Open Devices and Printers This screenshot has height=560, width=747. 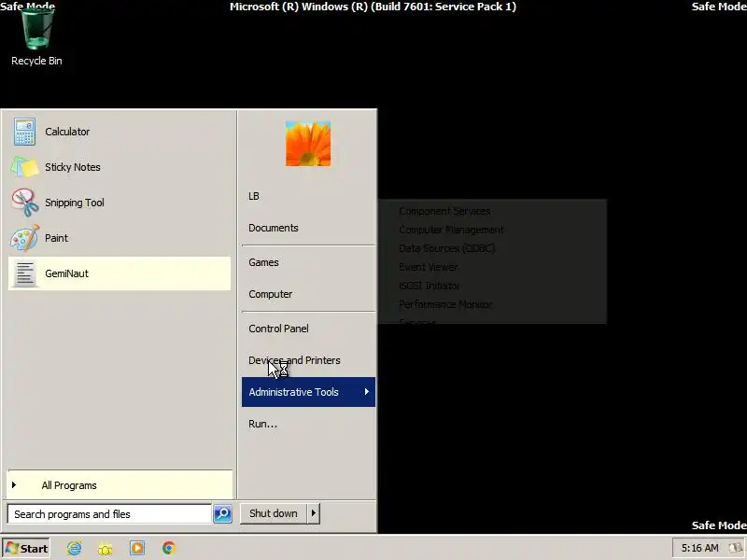pos(308,360)
